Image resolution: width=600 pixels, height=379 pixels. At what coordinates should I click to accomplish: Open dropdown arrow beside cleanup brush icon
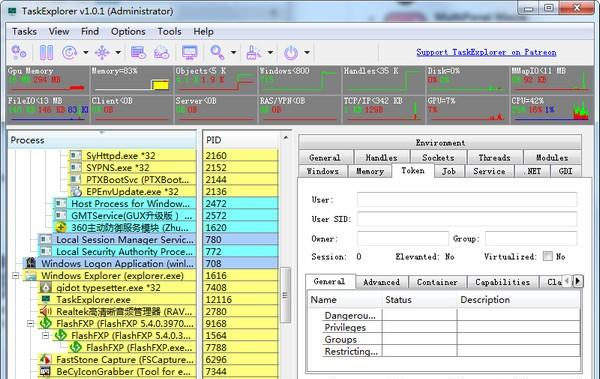pos(270,52)
